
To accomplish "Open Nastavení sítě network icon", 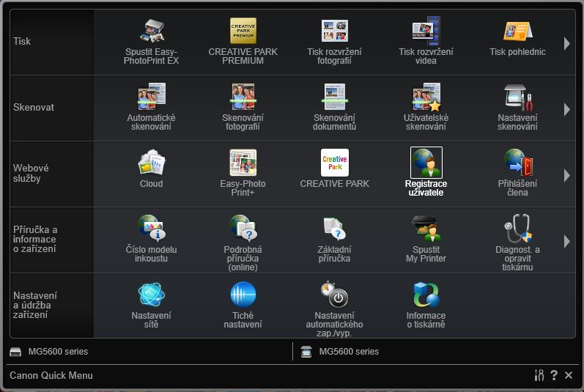I will [152, 295].
